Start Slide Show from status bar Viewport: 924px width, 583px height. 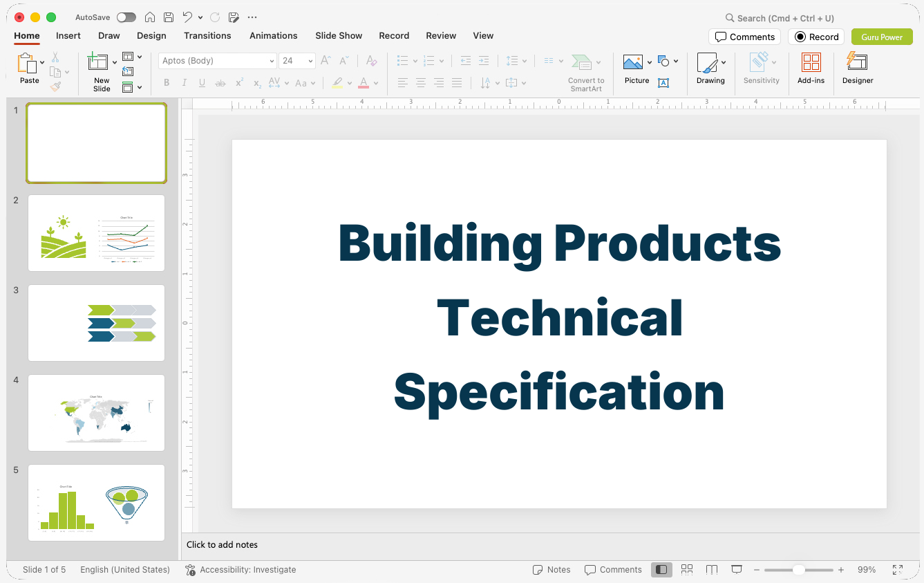[x=737, y=570]
